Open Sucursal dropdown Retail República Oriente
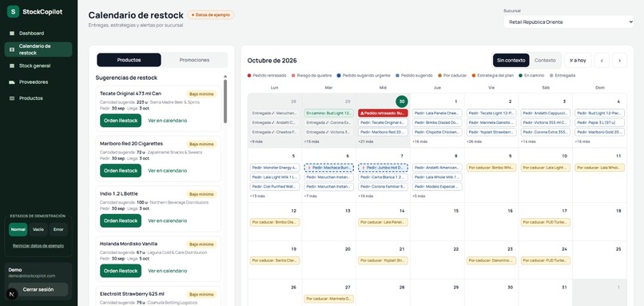The width and height of the screenshot is (644, 306). pos(568,22)
